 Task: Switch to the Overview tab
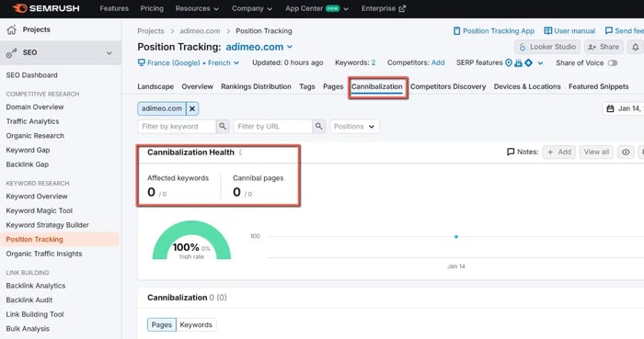pyautogui.click(x=197, y=86)
